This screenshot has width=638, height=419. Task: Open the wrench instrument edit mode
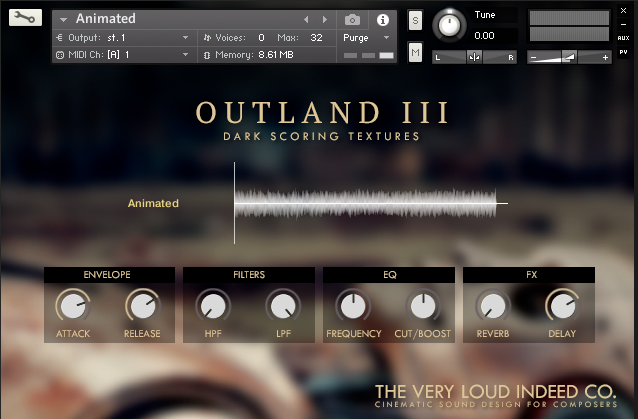pyautogui.click(x=25, y=18)
